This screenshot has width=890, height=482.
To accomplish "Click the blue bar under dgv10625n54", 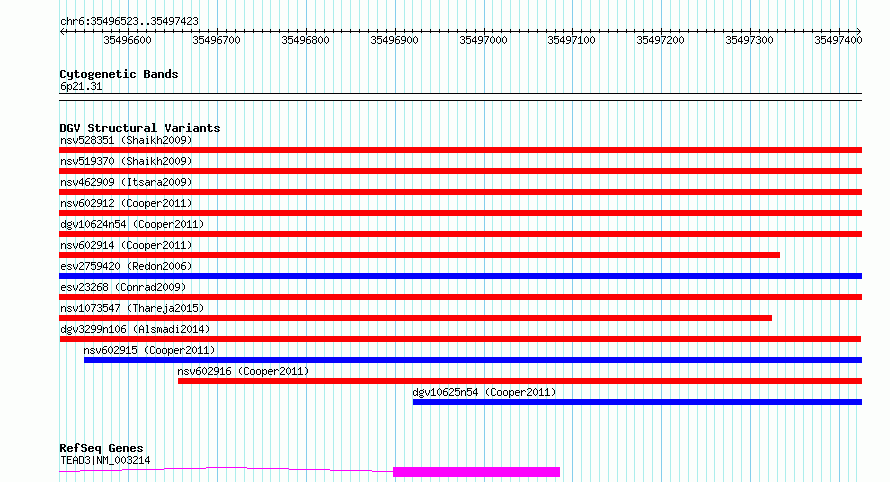I will click(x=637, y=402).
